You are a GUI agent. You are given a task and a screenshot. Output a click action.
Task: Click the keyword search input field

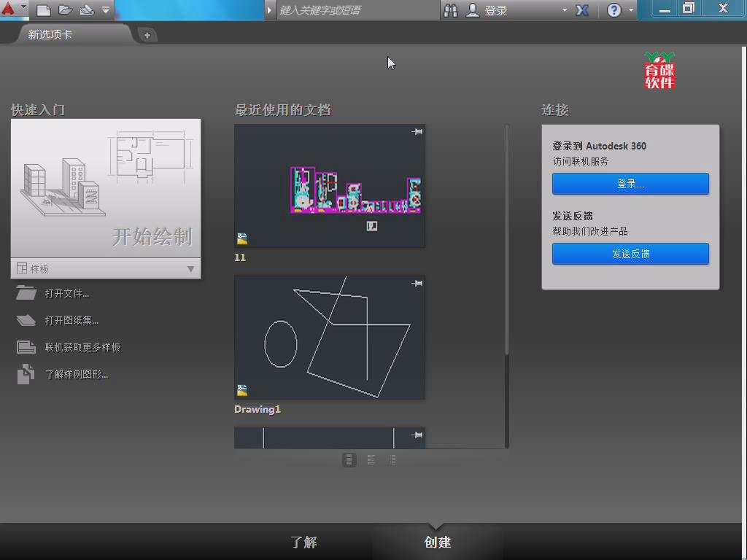point(357,10)
